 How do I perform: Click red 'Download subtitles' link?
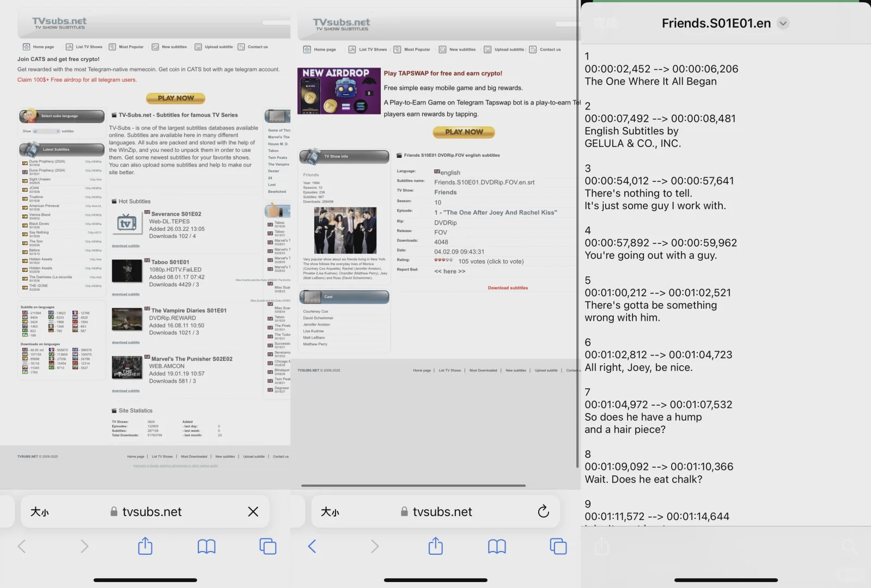pos(508,288)
